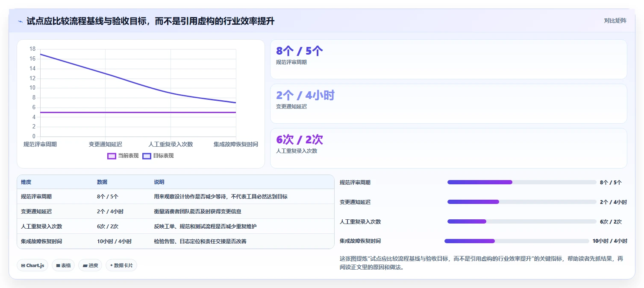Toggle the 目标表现 legend swatch

point(147,156)
